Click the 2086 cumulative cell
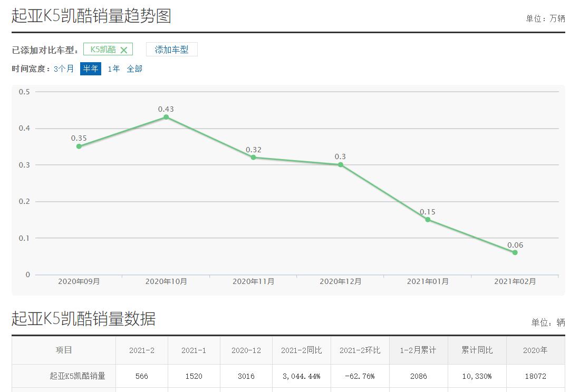The width and height of the screenshot is (570, 392). coord(419,376)
